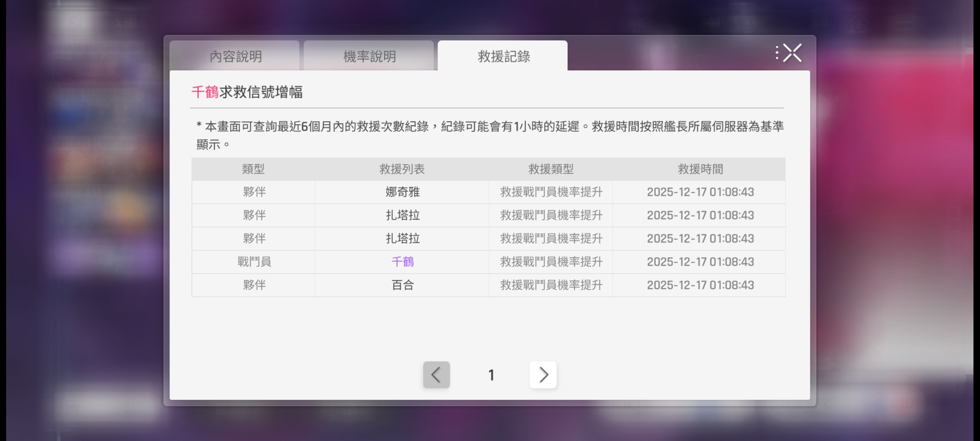Go to next page with right chevron
Viewport: 980px width, 441px height.
coord(543,374)
